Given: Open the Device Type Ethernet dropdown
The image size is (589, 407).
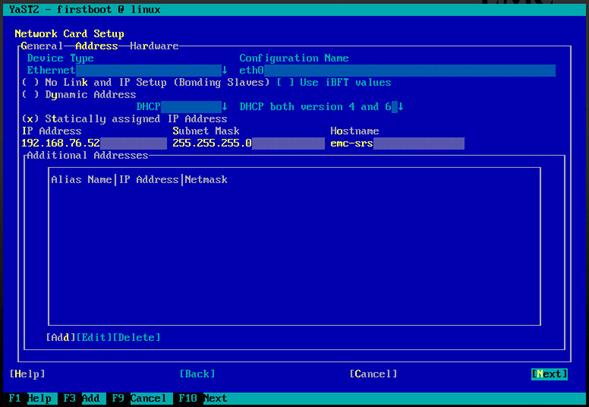Looking at the screenshot, I should click(x=127, y=70).
